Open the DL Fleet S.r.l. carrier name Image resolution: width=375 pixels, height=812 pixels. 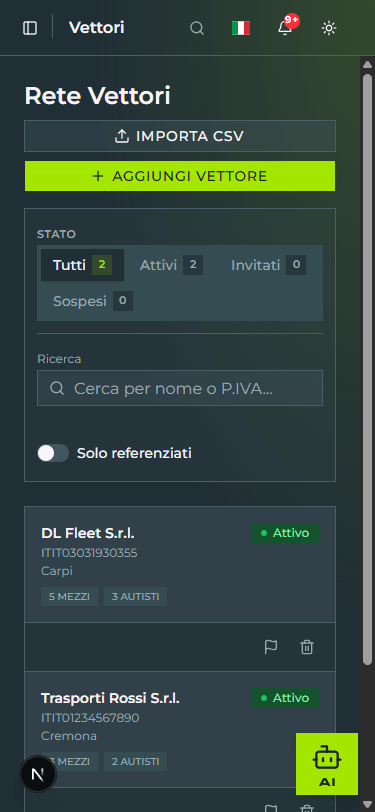coord(88,533)
